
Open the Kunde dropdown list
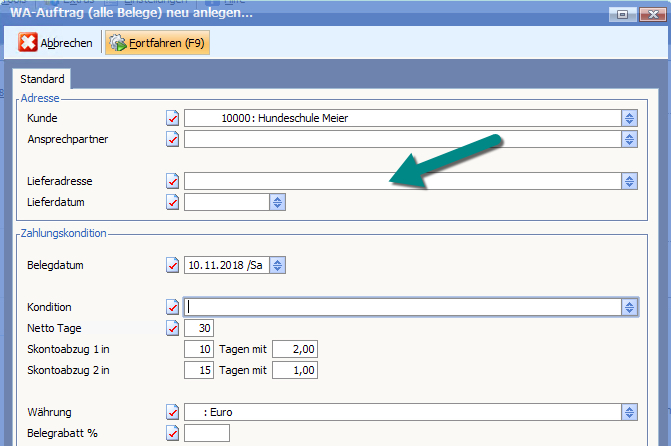[x=629, y=118]
